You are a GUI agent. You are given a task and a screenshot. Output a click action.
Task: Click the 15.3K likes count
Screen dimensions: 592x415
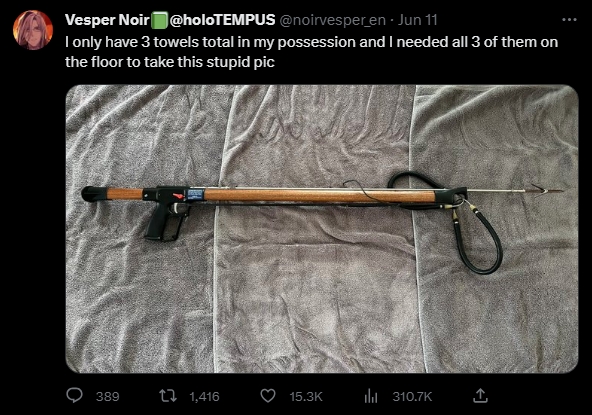(306, 396)
